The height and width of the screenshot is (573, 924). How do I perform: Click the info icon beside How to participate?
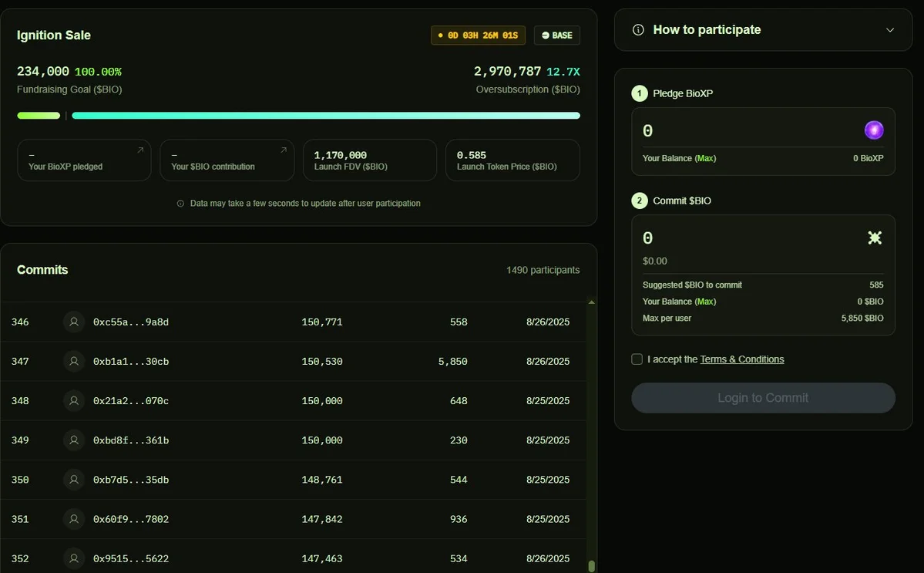pos(638,30)
